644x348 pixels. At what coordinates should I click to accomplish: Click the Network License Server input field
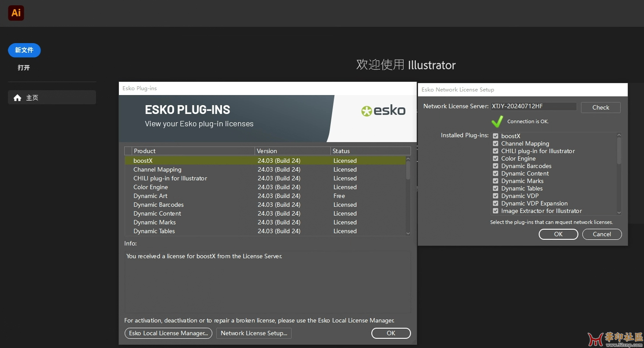[x=534, y=106]
